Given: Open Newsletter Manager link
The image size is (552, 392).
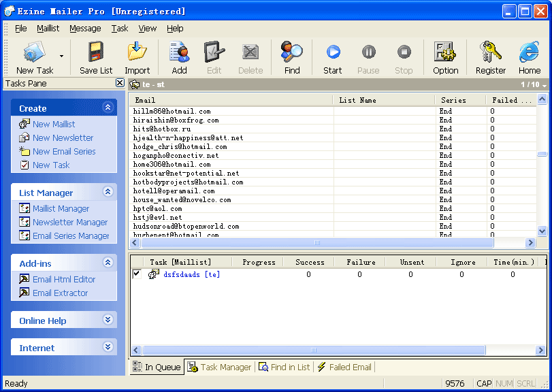Looking at the screenshot, I should 70,223.
